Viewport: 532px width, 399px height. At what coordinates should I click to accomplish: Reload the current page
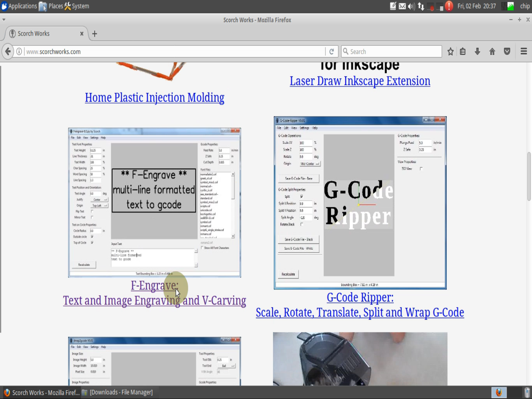[331, 51]
